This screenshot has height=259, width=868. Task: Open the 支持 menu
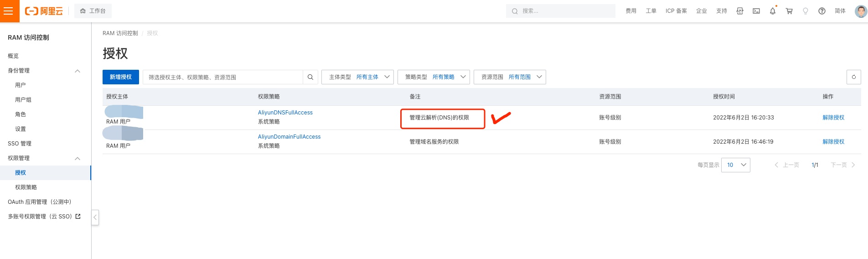[722, 11]
